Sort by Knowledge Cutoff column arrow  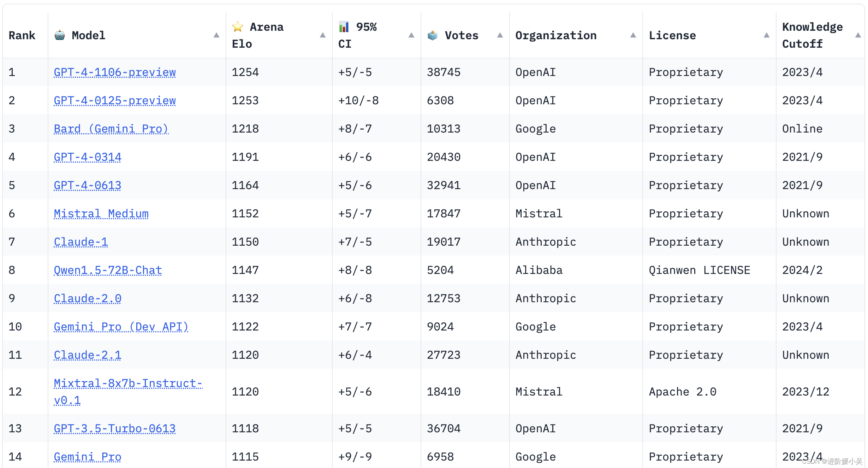point(858,35)
